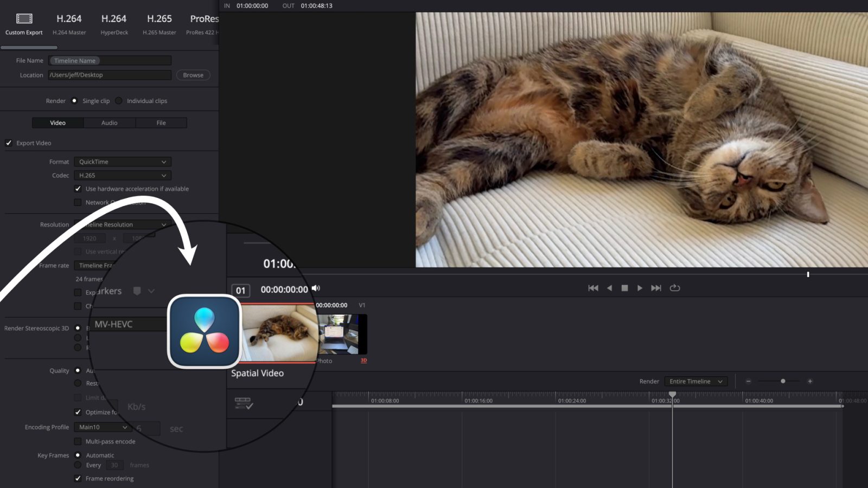
Task: Enable Multi-pass encode
Action: pyautogui.click(x=78, y=441)
